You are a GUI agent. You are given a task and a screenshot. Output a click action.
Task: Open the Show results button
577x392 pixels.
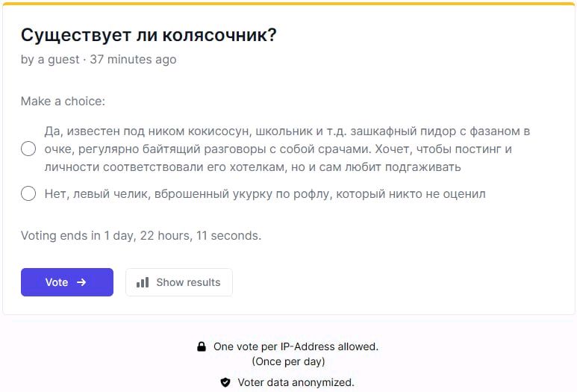click(179, 282)
